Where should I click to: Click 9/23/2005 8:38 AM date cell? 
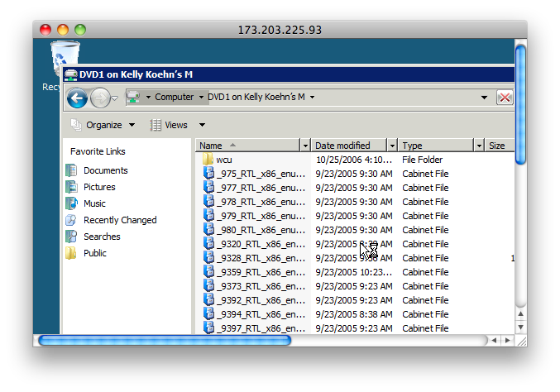(x=354, y=314)
